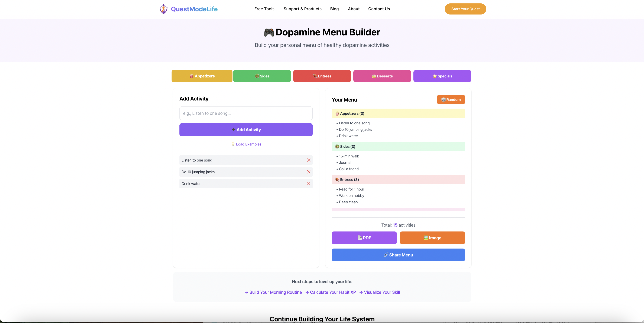Switch to the Entrees category
Screen dimensions: 644x323
tap(322, 76)
